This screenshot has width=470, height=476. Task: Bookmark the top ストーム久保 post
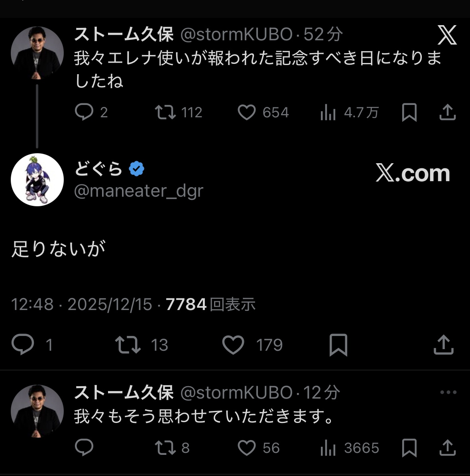[409, 112]
